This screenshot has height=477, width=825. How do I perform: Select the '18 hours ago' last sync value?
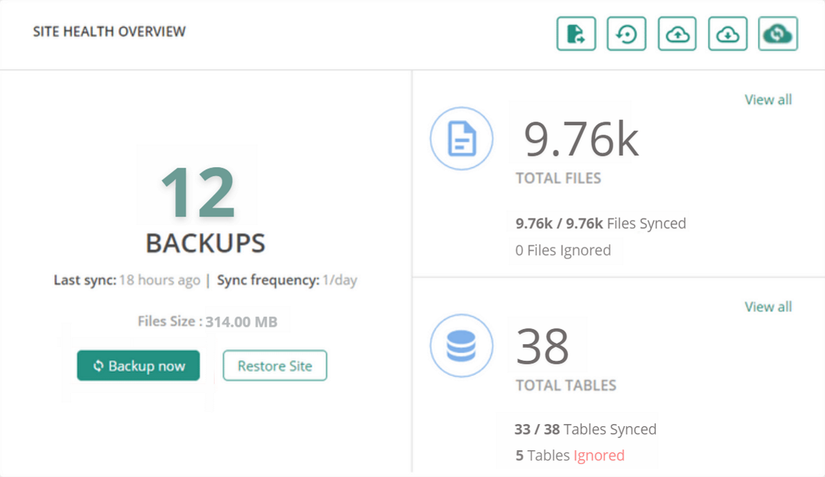159,280
